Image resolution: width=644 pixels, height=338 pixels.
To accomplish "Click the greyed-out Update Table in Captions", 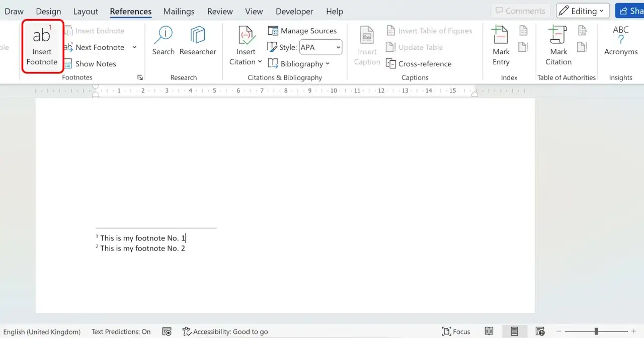I will tap(415, 47).
